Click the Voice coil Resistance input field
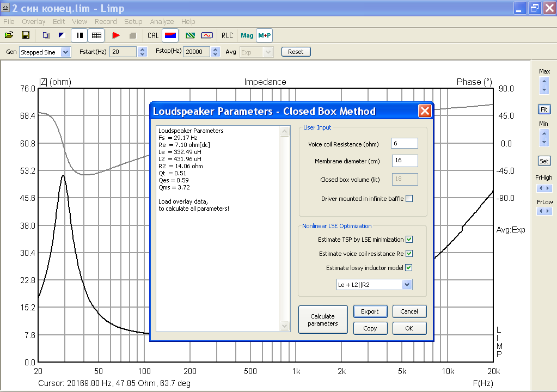This screenshot has width=557, height=392. coord(404,143)
